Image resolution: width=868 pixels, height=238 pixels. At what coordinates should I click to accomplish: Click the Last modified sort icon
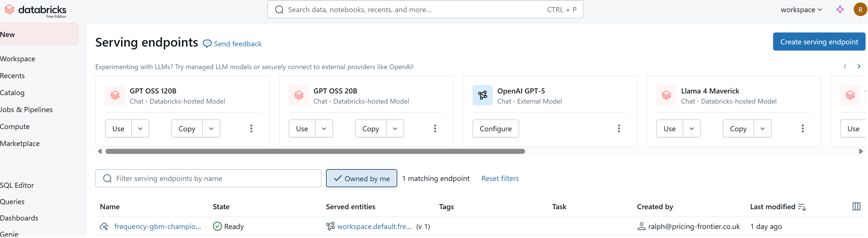pyautogui.click(x=802, y=207)
